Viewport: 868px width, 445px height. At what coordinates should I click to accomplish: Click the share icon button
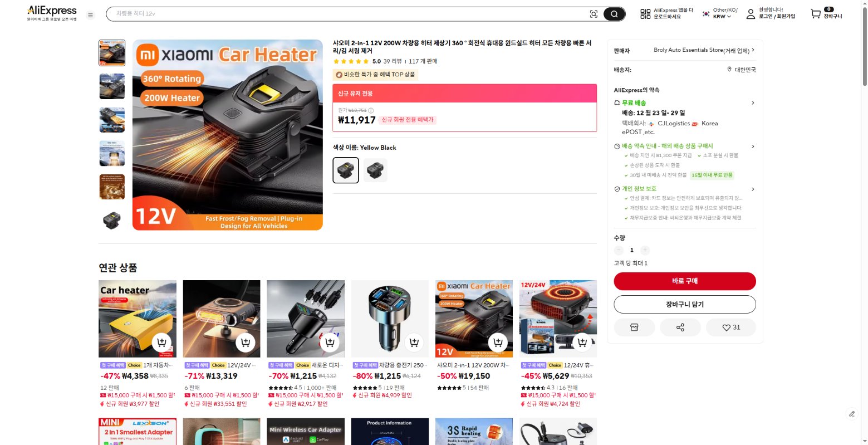click(x=680, y=327)
